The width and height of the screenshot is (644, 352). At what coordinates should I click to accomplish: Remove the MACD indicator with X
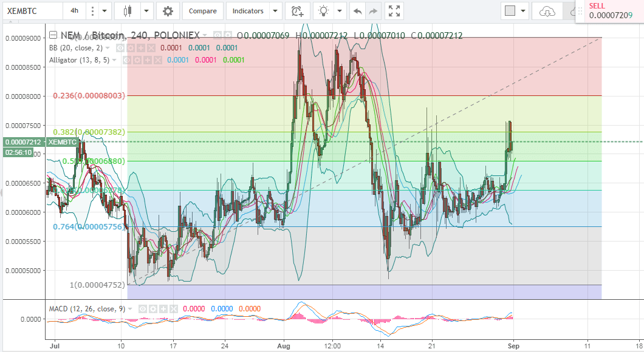pyautogui.click(x=173, y=309)
